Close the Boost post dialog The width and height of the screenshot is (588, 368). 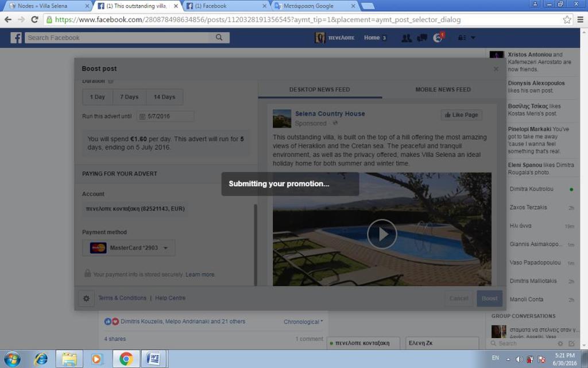pyautogui.click(x=496, y=69)
